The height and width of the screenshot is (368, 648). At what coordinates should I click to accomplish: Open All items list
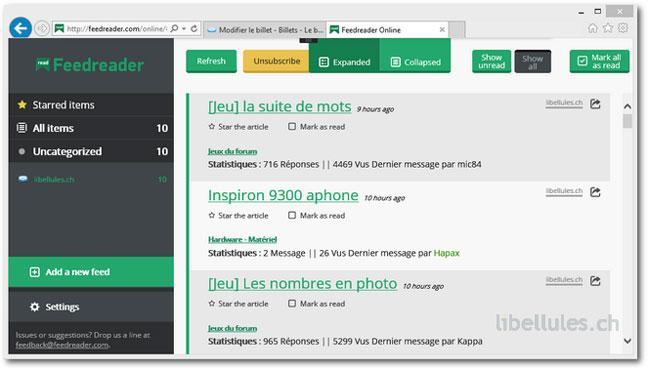pyautogui.click(x=91, y=128)
